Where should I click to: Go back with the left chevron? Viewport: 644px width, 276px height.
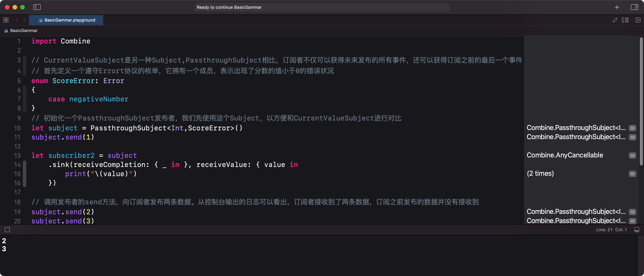pyautogui.click(x=17, y=20)
